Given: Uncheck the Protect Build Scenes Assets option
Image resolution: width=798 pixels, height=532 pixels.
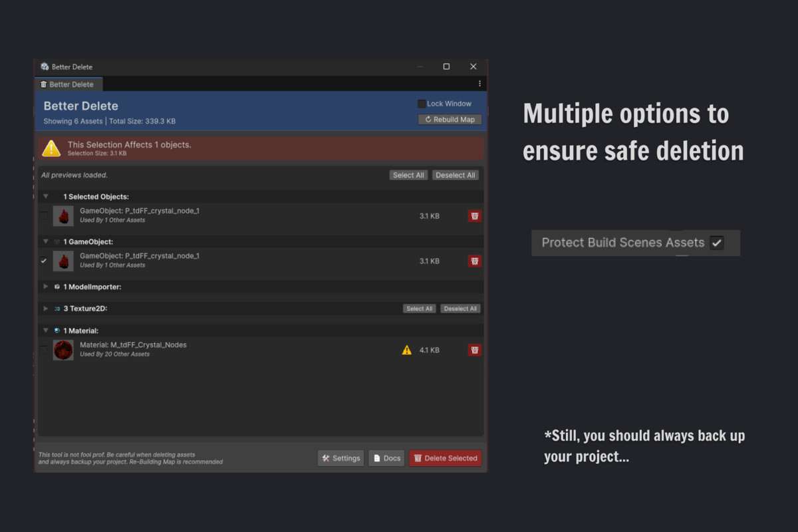Looking at the screenshot, I should click(717, 243).
